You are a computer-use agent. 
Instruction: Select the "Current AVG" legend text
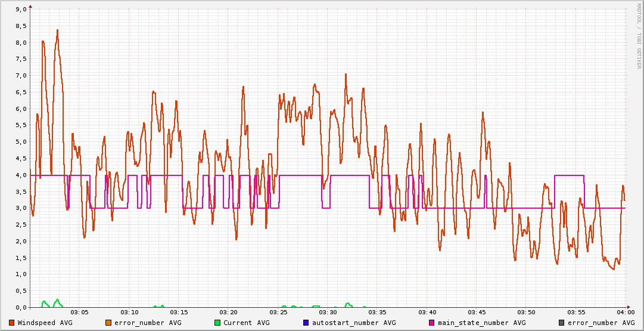(247, 323)
